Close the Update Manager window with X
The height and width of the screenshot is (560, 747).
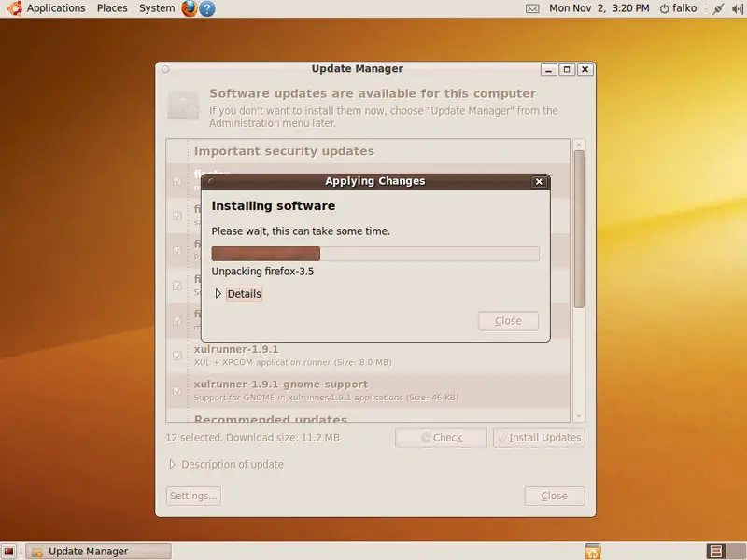(x=585, y=69)
